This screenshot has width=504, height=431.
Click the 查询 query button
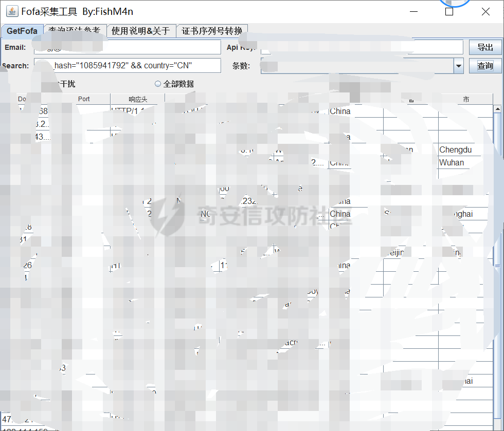coord(485,66)
